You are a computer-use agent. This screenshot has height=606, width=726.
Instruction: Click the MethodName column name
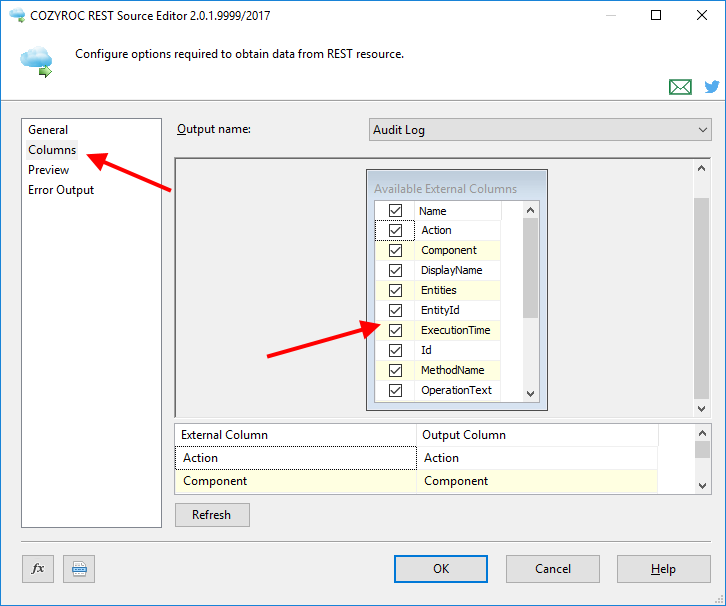pyautogui.click(x=453, y=370)
